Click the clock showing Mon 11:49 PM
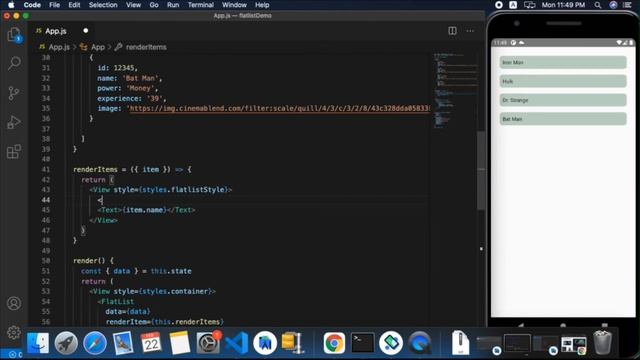This screenshot has height=360, width=640. (x=563, y=5)
